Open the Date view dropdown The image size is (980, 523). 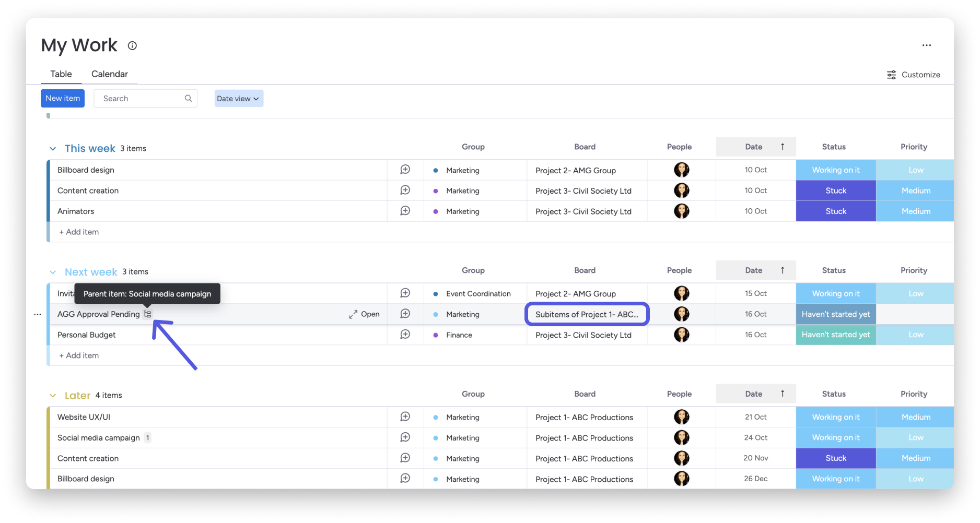[x=238, y=99]
